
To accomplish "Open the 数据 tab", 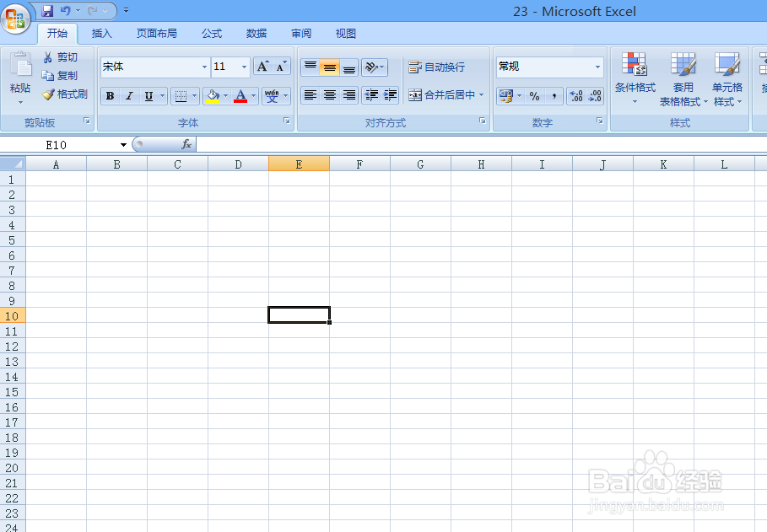I will click(x=257, y=33).
